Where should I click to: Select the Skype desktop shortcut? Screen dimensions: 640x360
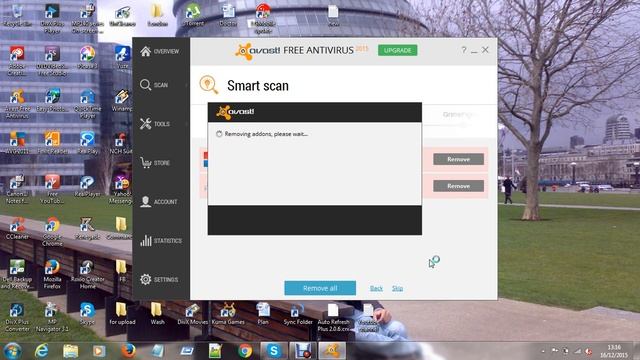[x=87, y=314]
